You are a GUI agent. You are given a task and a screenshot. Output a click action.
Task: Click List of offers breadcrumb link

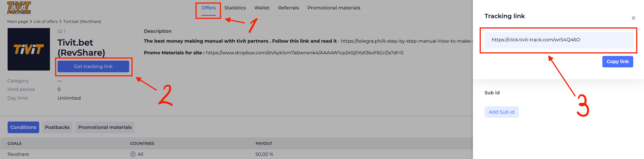pyautogui.click(x=45, y=22)
